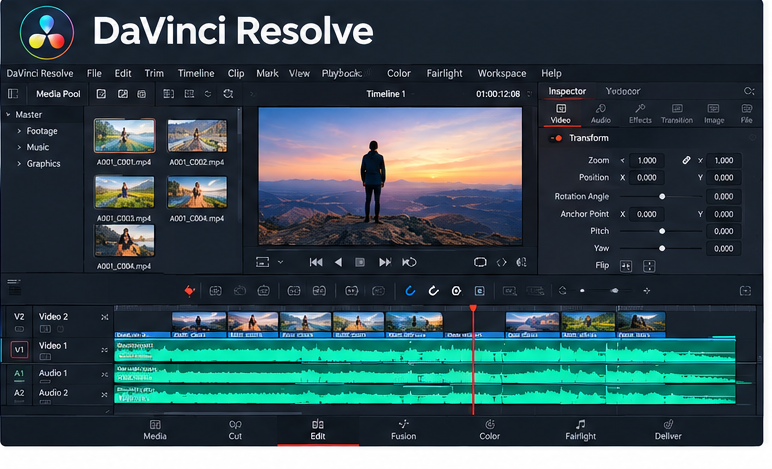Select the V2 track destination

coord(19,316)
